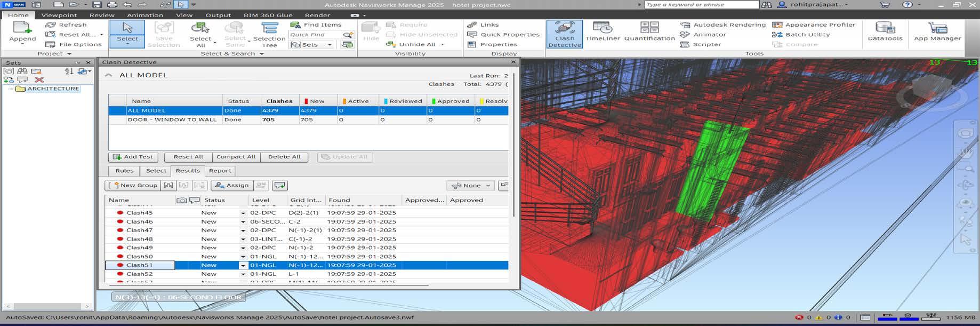Open status dropdown for Clash51
This screenshot has height=326, width=980.
pos(243,265)
